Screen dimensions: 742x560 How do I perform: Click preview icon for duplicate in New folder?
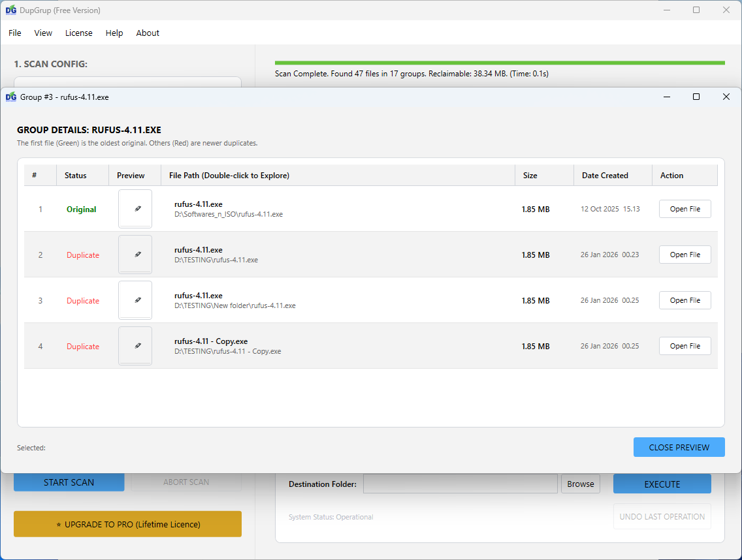pyautogui.click(x=135, y=300)
